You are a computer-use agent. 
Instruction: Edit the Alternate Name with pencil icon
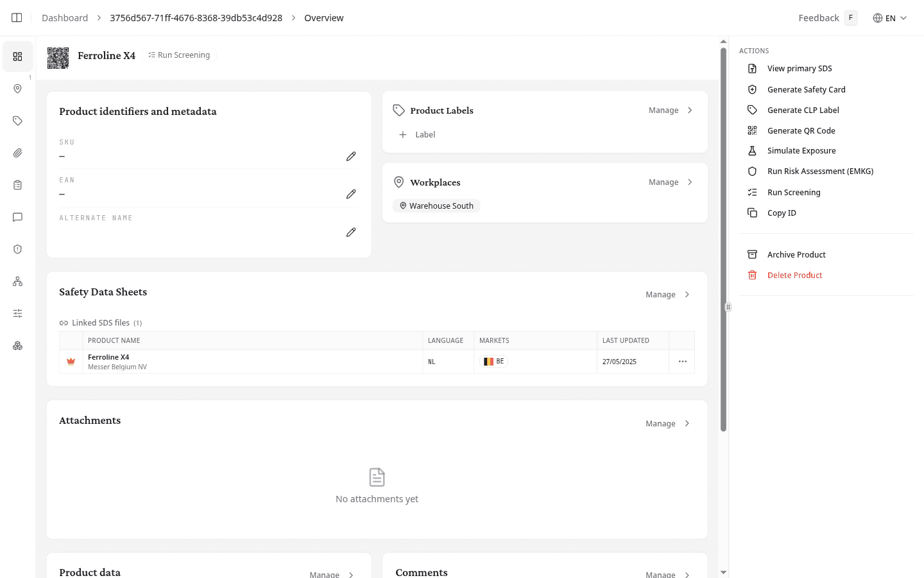351,232
